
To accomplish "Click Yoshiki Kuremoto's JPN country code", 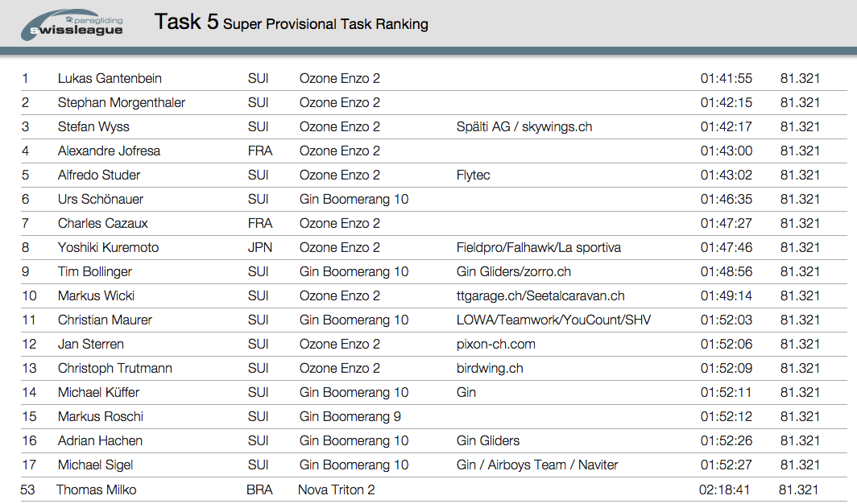I will coord(259,247).
